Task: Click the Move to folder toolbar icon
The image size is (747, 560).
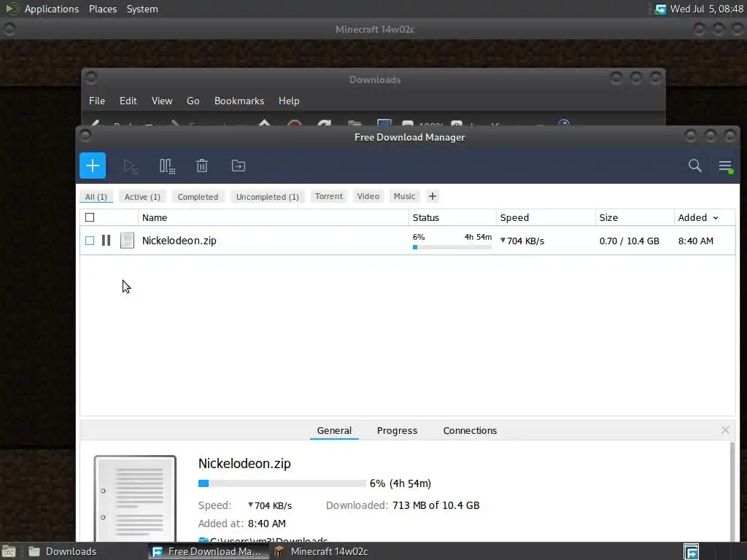Action: (239, 166)
